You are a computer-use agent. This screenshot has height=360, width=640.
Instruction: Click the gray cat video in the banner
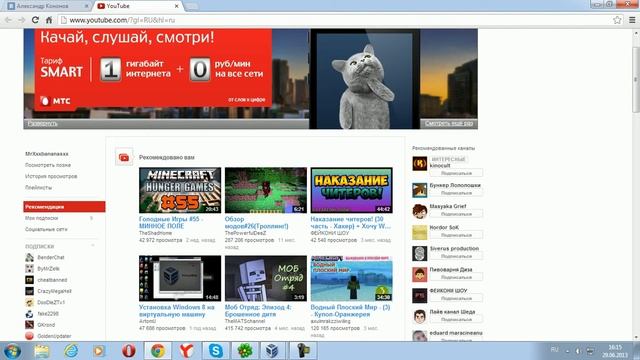click(364, 79)
